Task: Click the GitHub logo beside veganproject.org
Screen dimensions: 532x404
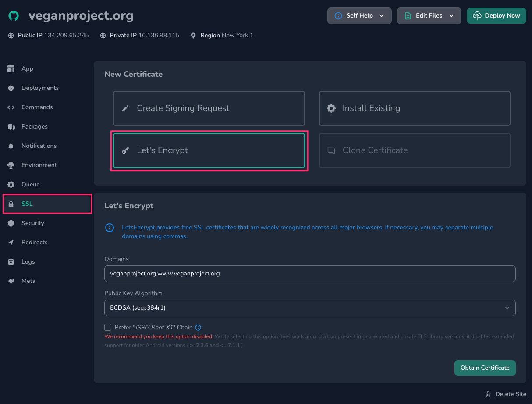Action: [14, 16]
